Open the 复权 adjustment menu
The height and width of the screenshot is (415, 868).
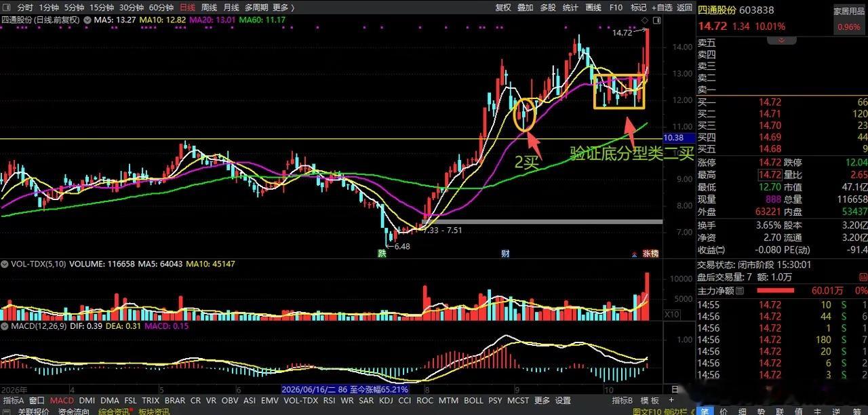[503, 7]
